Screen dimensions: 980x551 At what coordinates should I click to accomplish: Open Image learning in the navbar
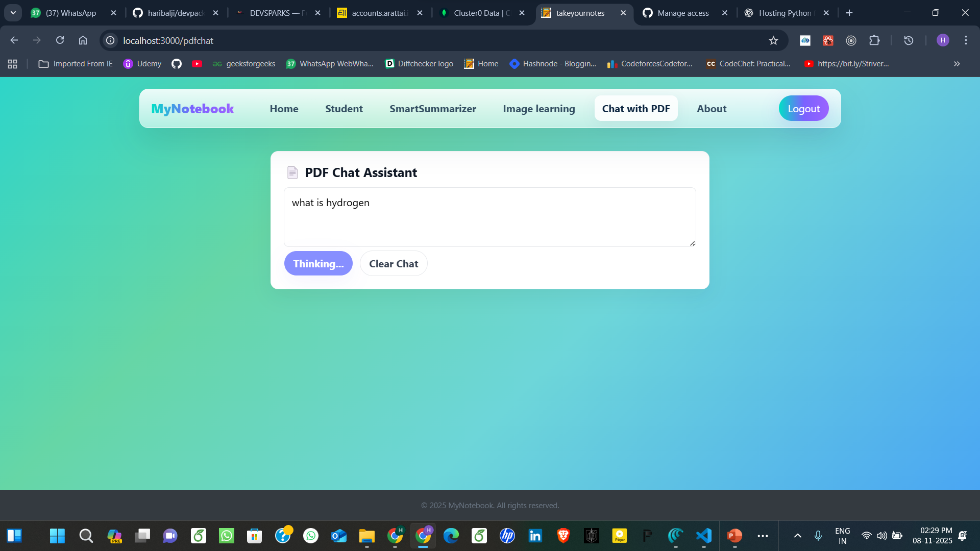click(x=539, y=109)
